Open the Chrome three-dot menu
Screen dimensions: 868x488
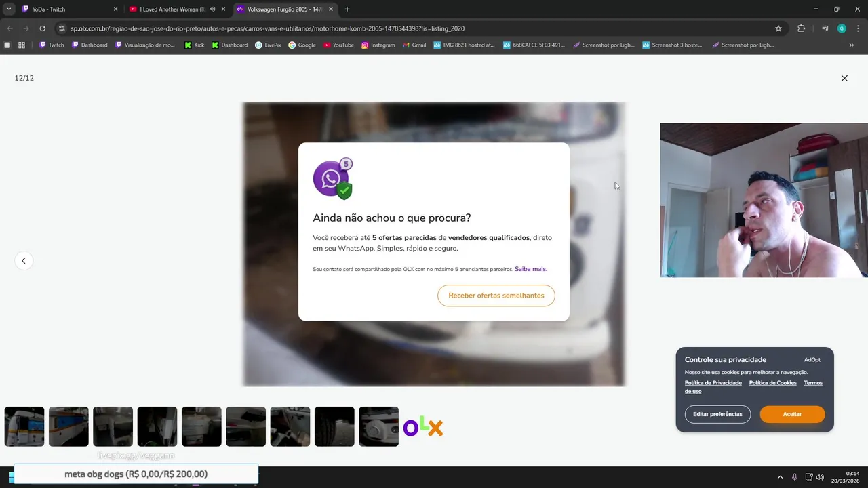tap(858, 28)
